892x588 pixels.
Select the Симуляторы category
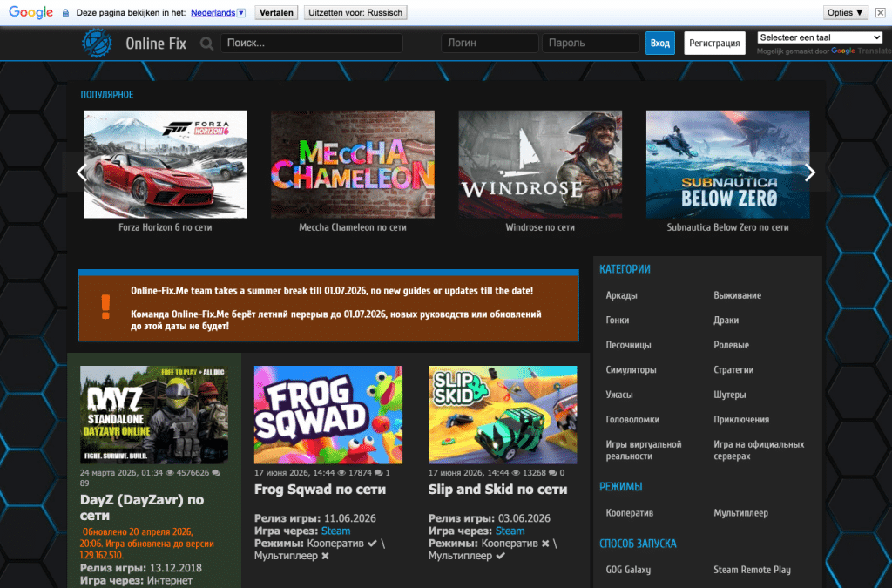point(631,369)
